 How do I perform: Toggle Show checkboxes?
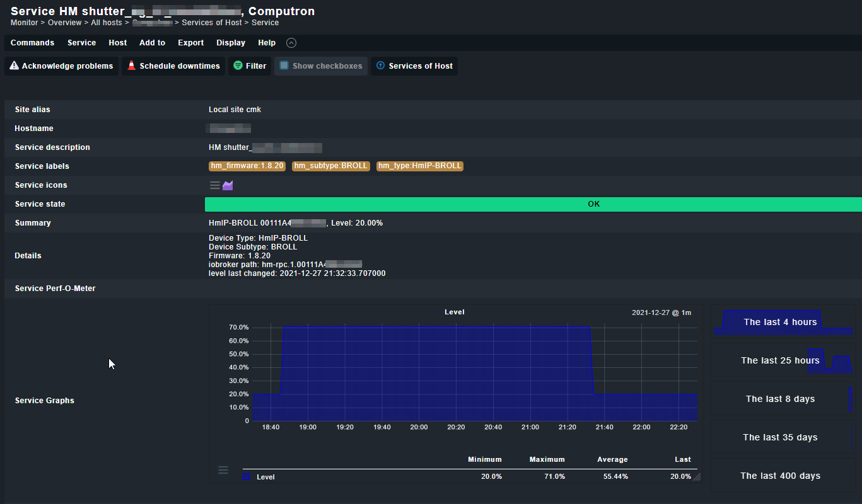(321, 66)
